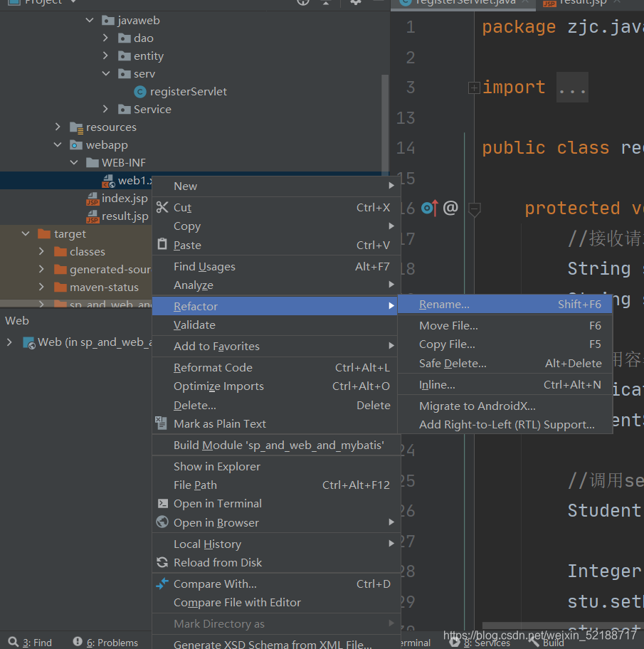This screenshot has height=649, width=644.
Task: Click Validate in context menu
Action: 276,325
